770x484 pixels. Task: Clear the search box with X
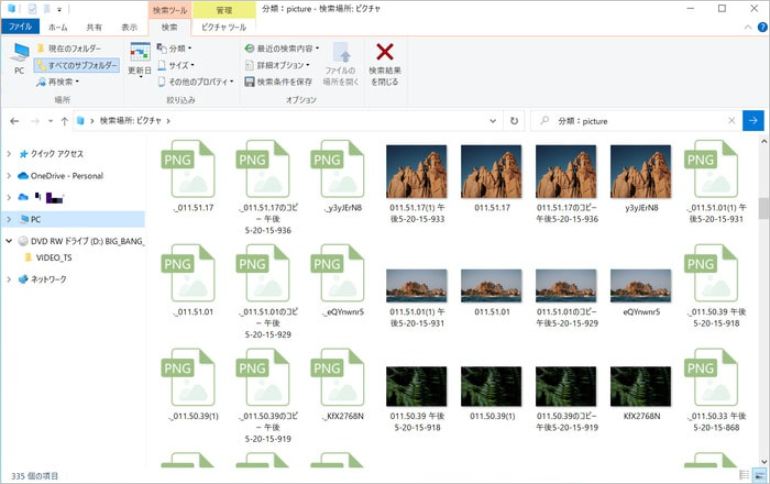tap(732, 121)
